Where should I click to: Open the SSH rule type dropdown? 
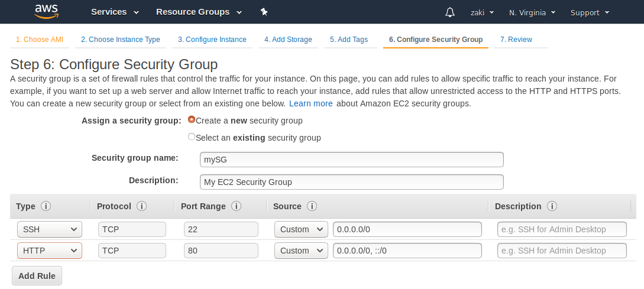[50, 229]
